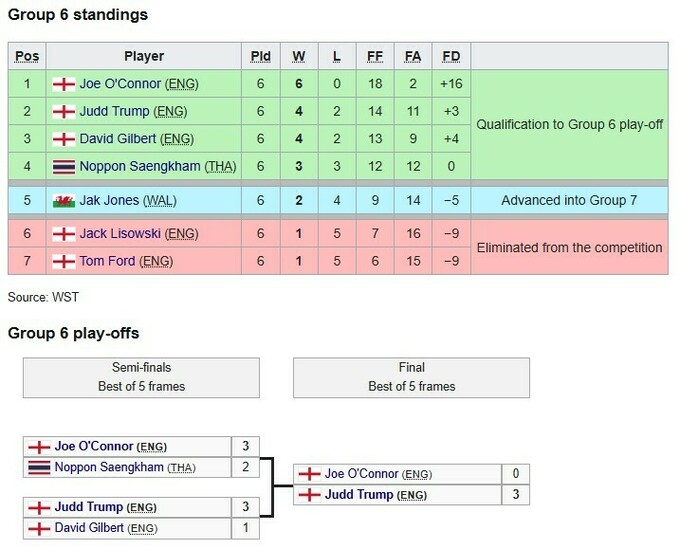Click Thailand flag in the semi-finals bracket
The height and width of the screenshot is (549, 680).
pyautogui.click(x=39, y=467)
